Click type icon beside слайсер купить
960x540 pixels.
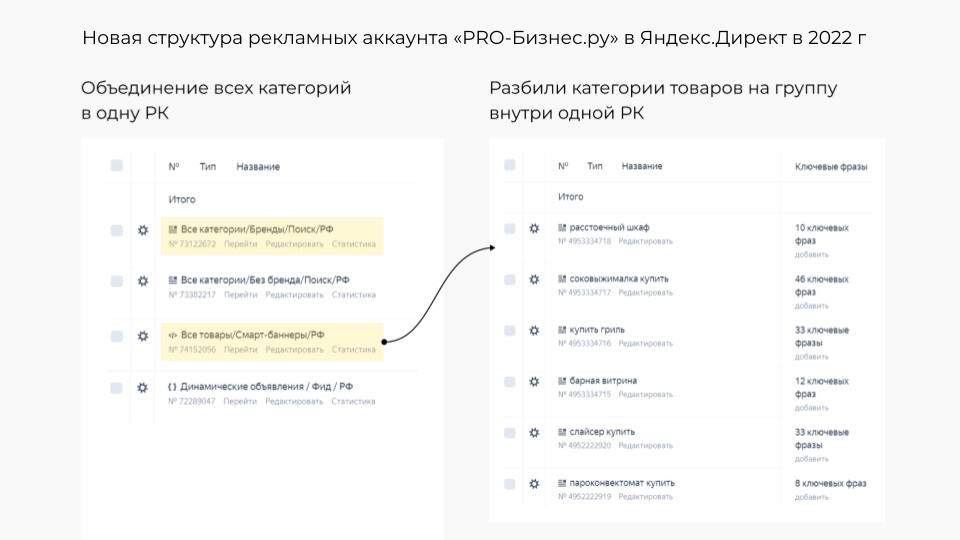[x=562, y=432]
